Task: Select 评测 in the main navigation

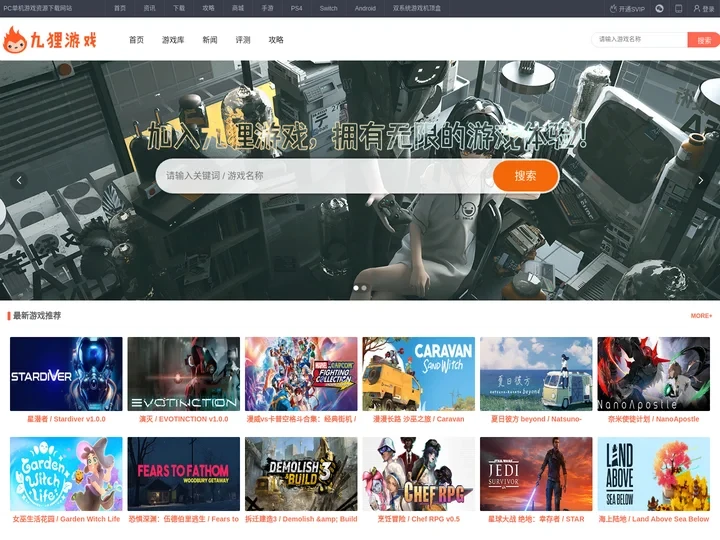Action: point(243,40)
